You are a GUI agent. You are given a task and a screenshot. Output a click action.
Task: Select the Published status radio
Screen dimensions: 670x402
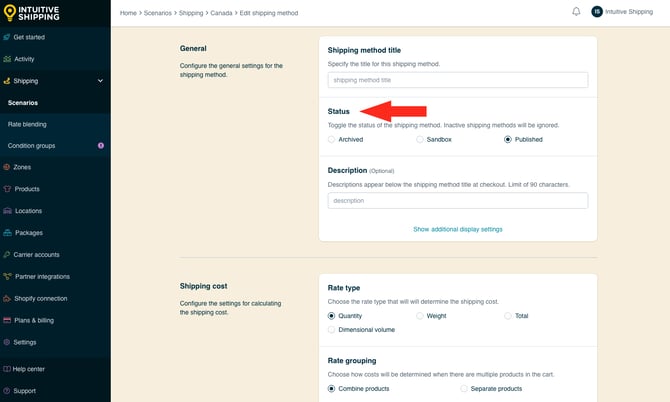(x=508, y=139)
